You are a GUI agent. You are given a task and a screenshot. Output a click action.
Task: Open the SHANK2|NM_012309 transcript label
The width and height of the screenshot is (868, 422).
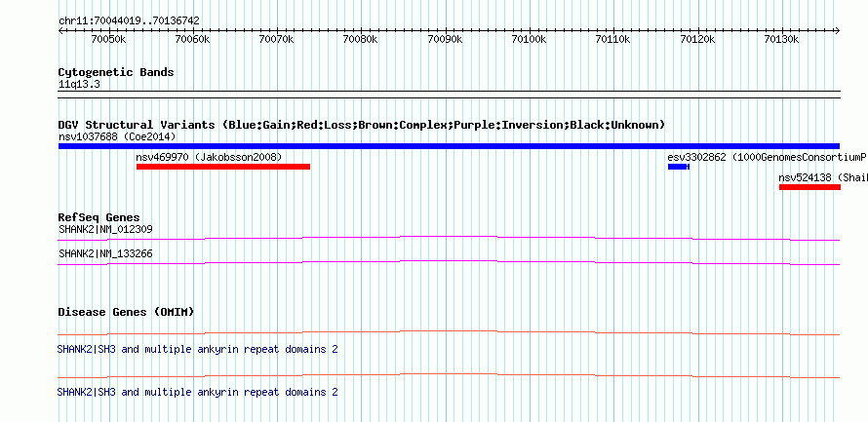[x=105, y=229]
